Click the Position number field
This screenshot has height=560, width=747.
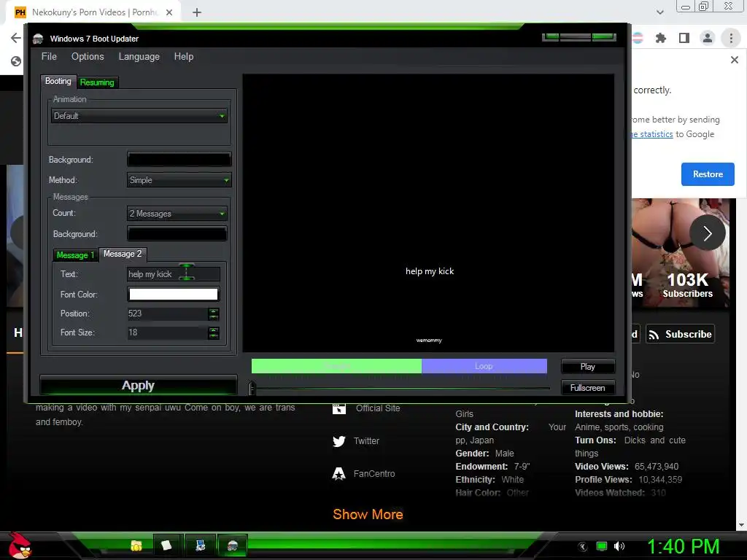(167, 314)
